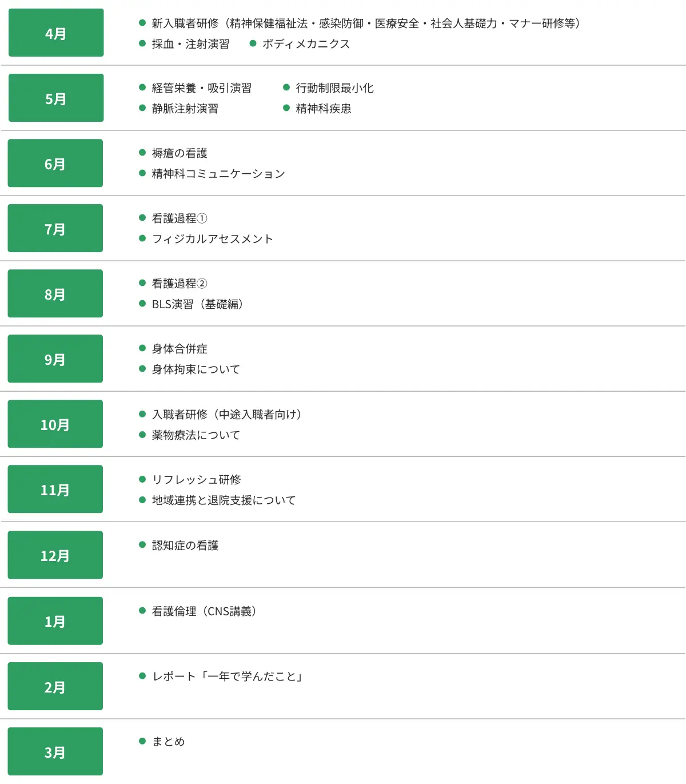This screenshot has width=686, height=784.
Task: Select the 7月 month block
Action: [x=55, y=228]
